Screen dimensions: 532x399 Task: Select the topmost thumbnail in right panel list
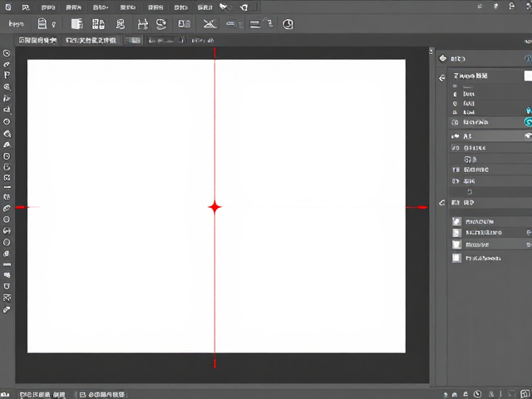(456, 222)
